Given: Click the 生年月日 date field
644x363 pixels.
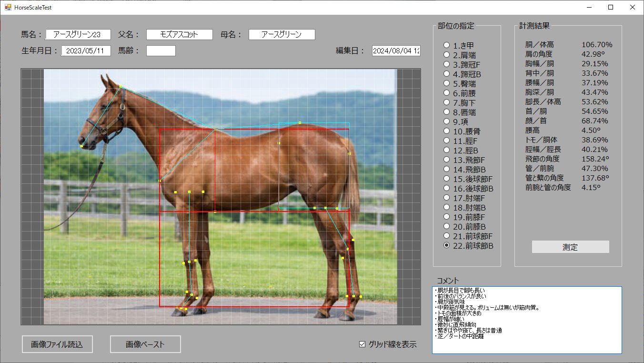Looking at the screenshot, I should 86,51.
